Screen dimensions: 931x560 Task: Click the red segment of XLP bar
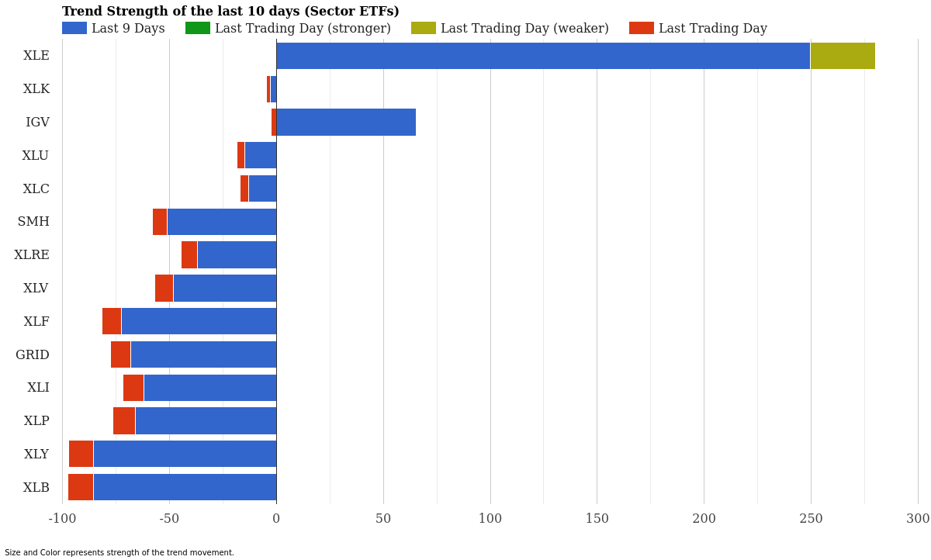click(124, 420)
